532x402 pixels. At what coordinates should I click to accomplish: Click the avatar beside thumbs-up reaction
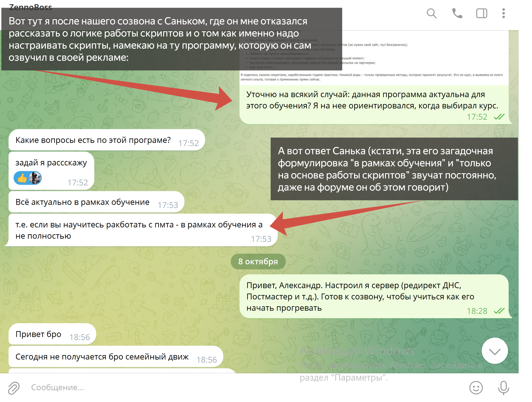[35, 178]
